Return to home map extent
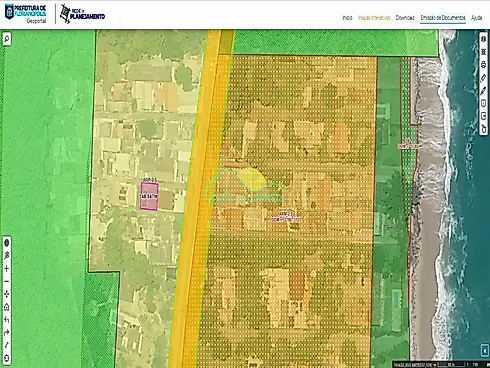Screen dimensions: 490x368 pos(7,307)
